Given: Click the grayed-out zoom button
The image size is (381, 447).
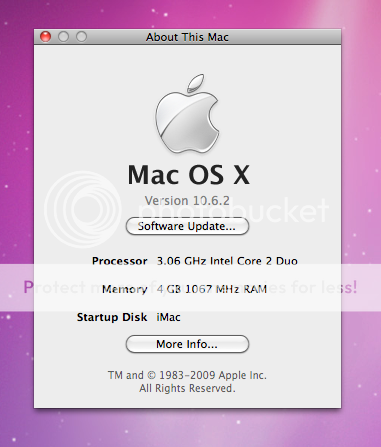Looking at the screenshot, I should tap(81, 37).
